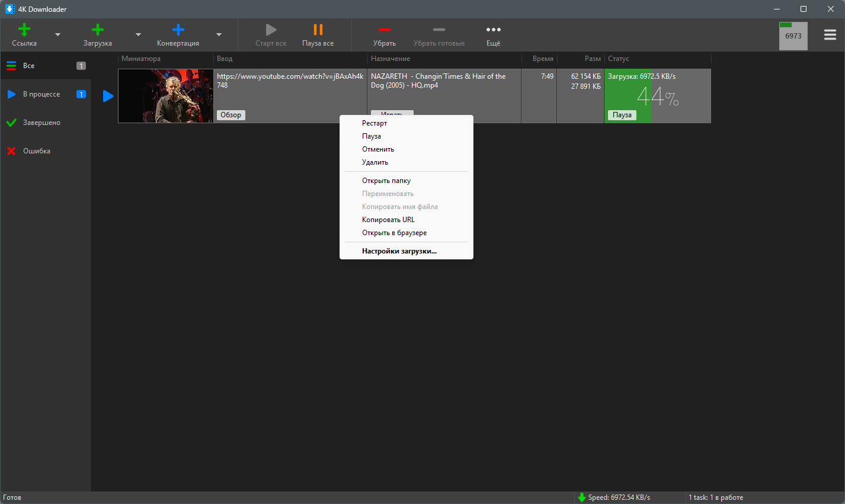Click the Speed: 6972.54 KB/s status text
Screen dimensions: 845x504
click(619, 497)
